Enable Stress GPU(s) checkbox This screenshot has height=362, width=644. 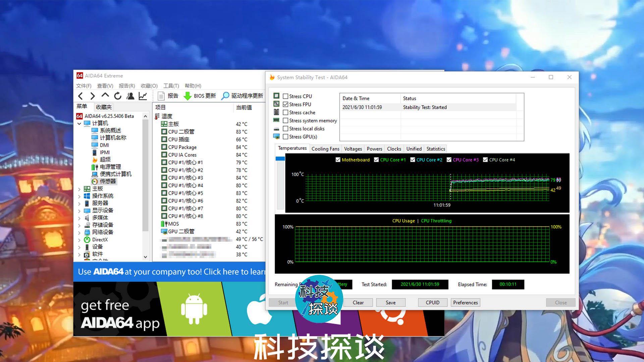285,136
